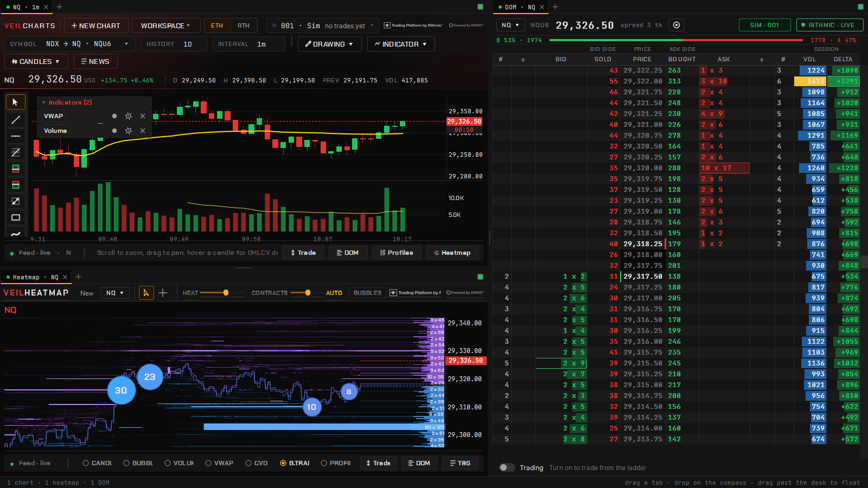The image size is (868, 488).
Task: Select the CVD radio option
Action: 256,463
